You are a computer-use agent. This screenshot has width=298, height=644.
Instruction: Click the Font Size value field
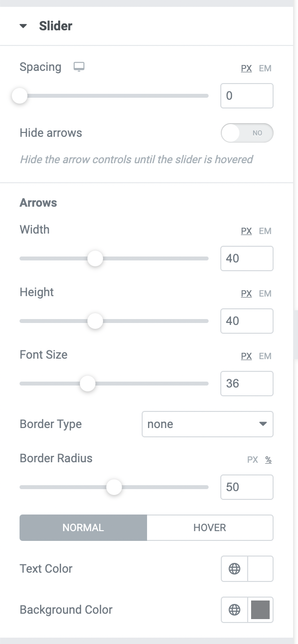(x=247, y=384)
